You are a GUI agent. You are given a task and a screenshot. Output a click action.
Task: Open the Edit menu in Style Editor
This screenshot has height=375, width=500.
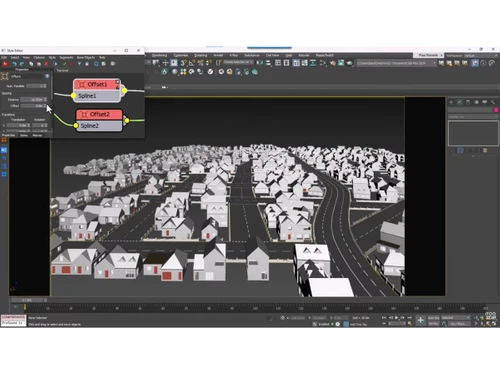(x=4, y=57)
